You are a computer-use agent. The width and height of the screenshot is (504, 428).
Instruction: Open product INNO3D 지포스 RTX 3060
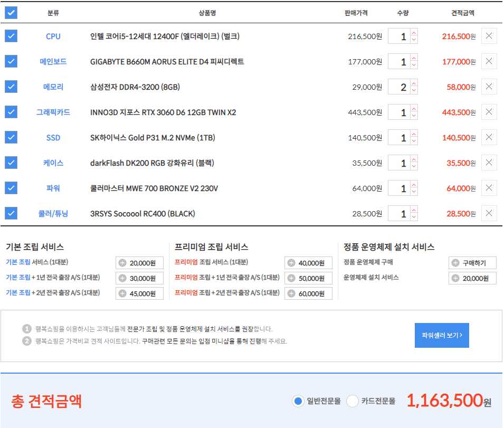(163, 112)
